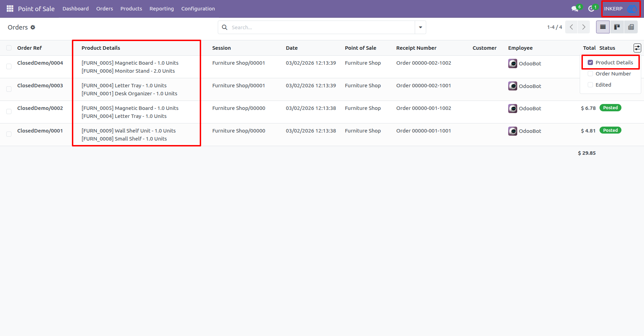Tick the checkbox for ClosedDemo/0001

point(9,134)
